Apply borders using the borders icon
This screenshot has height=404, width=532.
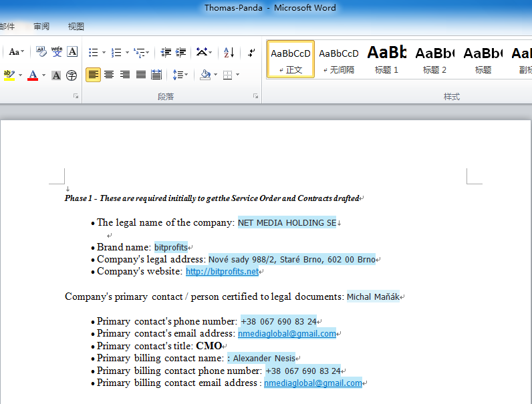(228, 75)
